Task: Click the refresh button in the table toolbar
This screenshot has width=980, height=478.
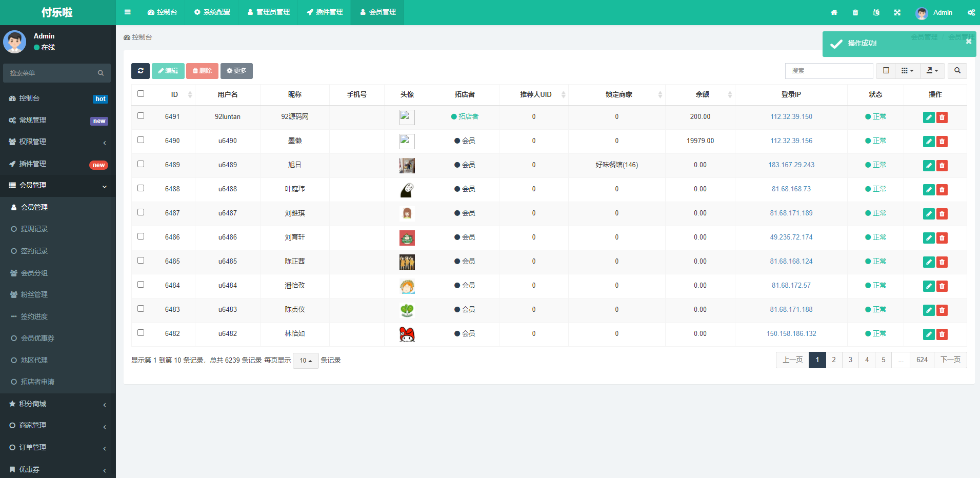Action: (141, 71)
